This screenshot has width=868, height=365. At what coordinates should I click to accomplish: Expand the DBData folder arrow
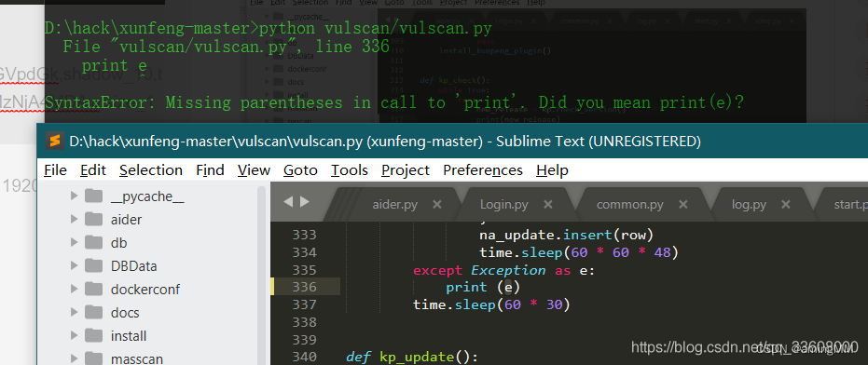pos(74,265)
